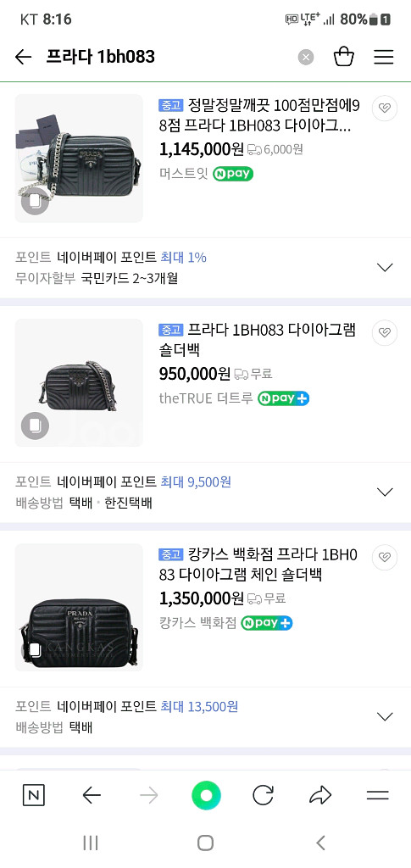Go back with the browser back arrow
411x868 pixels.
pyautogui.click(x=92, y=795)
